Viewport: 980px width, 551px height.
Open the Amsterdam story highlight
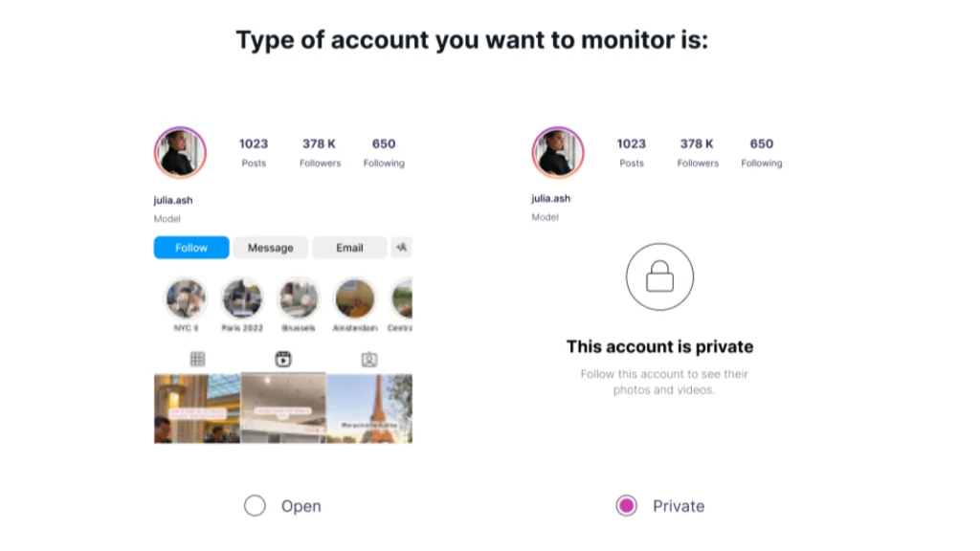pos(355,298)
